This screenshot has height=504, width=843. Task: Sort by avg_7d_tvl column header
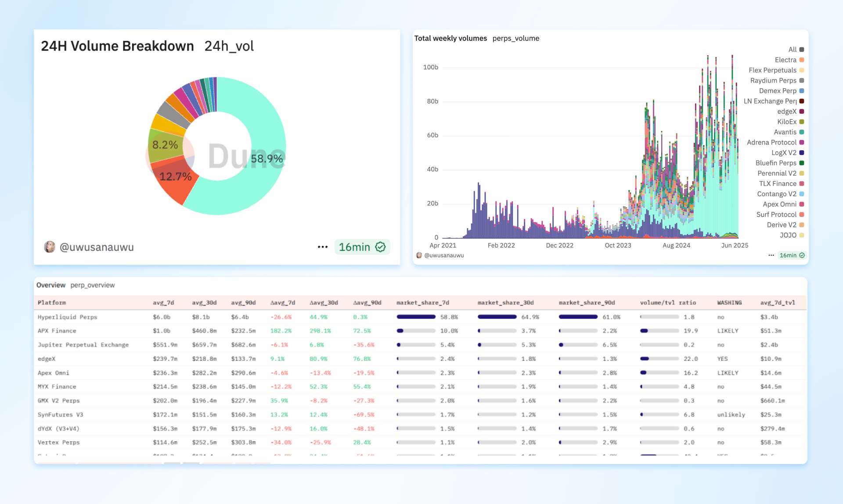(x=778, y=302)
